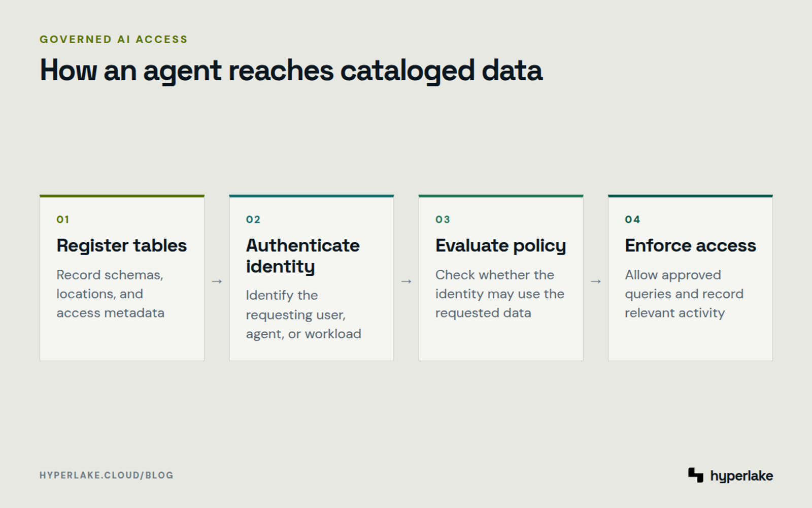Open the HYPERLAKE.CLOUD/BLOG link
Image resolution: width=812 pixels, height=508 pixels.
(107, 475)
